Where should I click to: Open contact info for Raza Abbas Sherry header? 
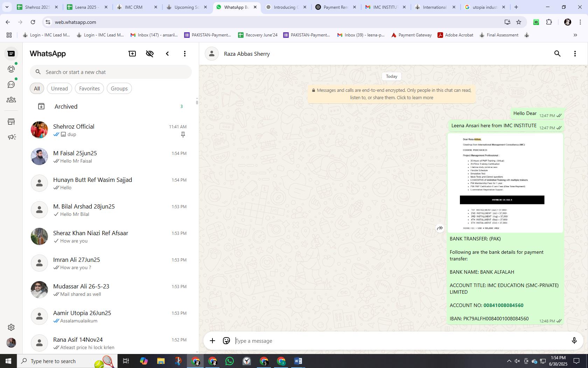(x=247, y=54)
